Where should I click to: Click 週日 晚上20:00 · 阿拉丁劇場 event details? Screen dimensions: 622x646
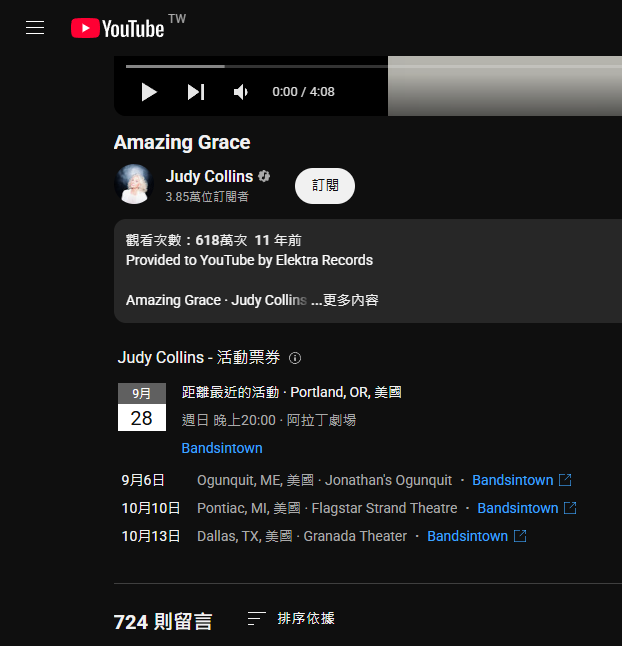pos(269,420)
